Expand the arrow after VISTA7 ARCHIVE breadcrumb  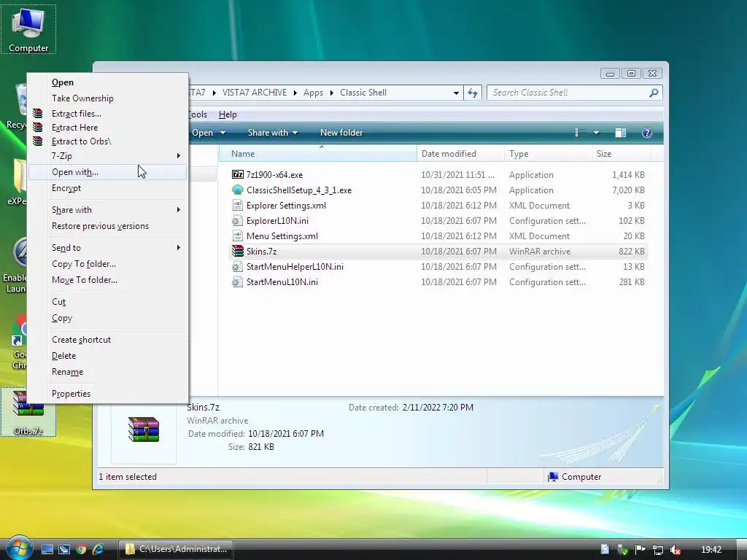295,93
